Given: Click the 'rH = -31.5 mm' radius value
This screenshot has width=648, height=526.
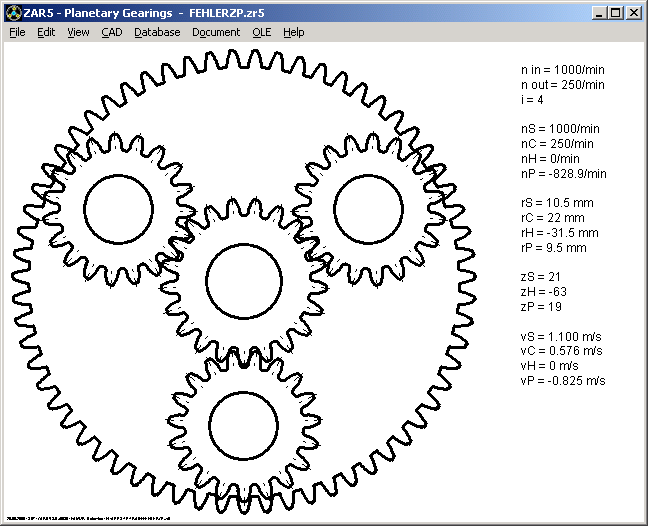Looking at the screenshot, I should (560, 233).
